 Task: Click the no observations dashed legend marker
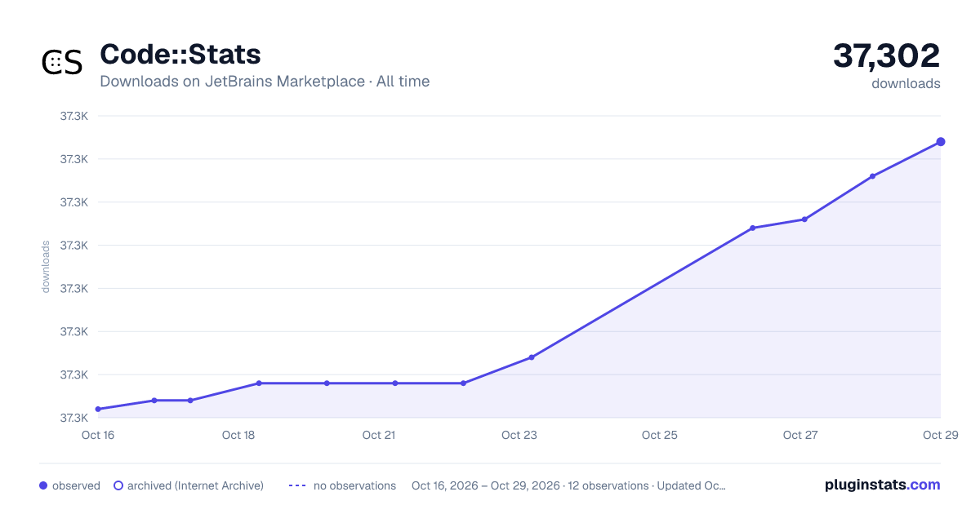point(297,485)
